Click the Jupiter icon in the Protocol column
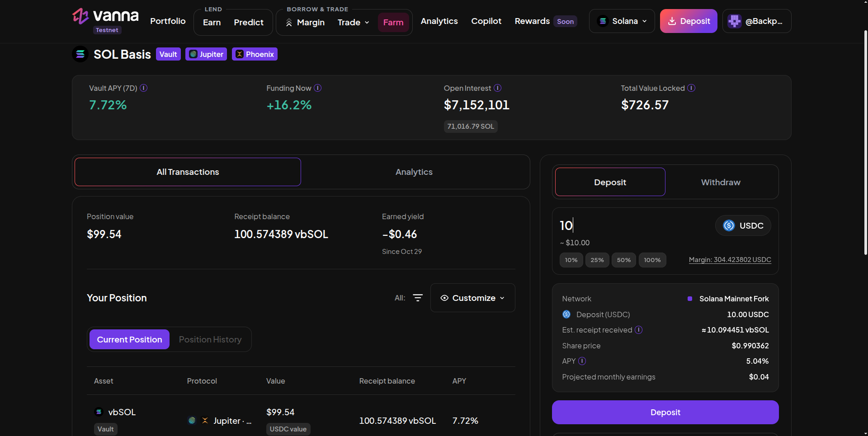Screen dimensions: 868x436 click(192, 421)
